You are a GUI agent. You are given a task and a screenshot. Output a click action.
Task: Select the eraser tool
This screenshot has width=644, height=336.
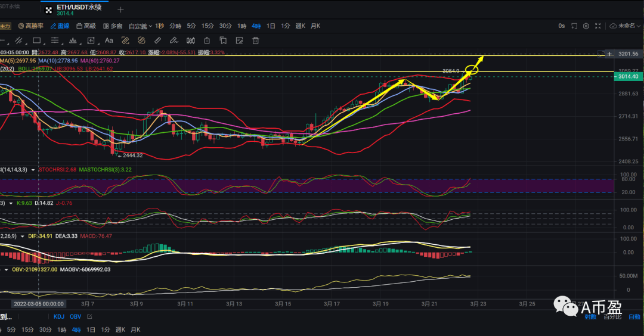157,41
